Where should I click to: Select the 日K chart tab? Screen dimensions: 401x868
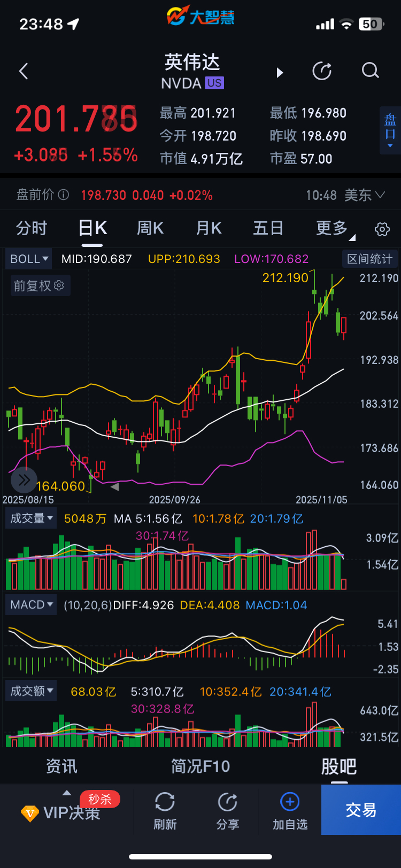(92, 228)
